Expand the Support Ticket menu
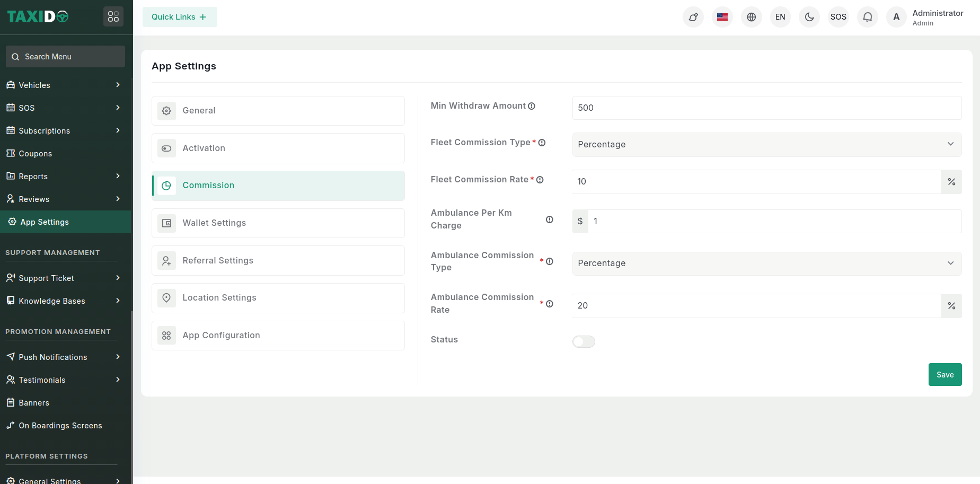980x484 pixels. [x=64, y=278]
